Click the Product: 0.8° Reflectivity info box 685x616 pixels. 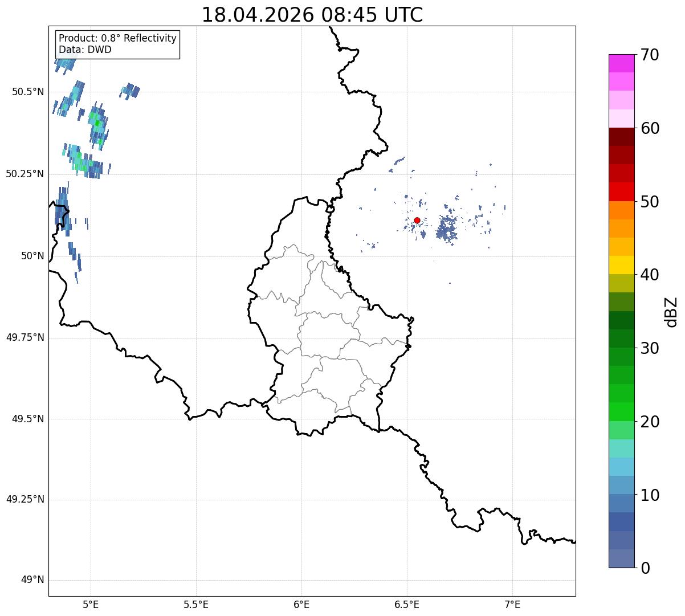pyautogui.click(x=118, y=44)
